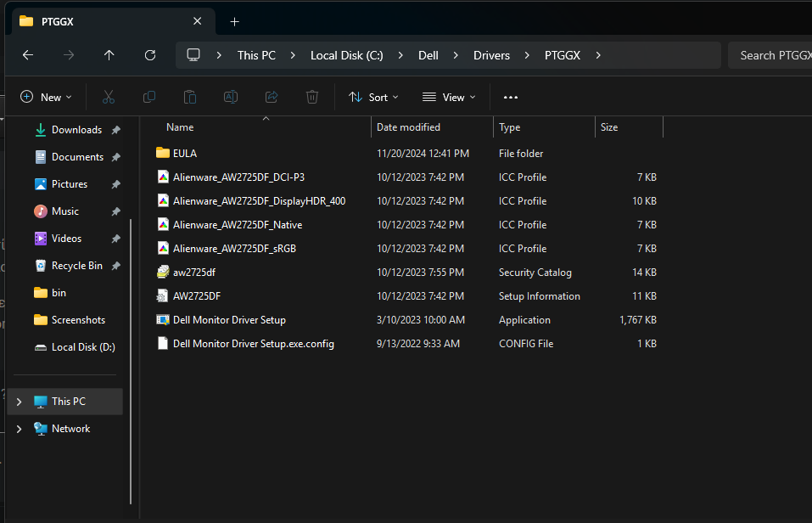This screenshot has height=523, width=812.
Task: Unpin Videos using its pin icon
Action: point(116,239)
